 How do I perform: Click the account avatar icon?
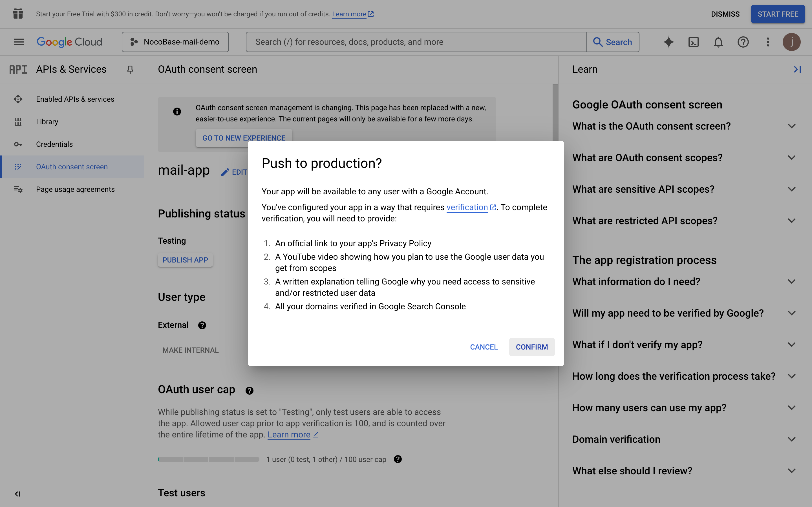click(x=791, y=42)
